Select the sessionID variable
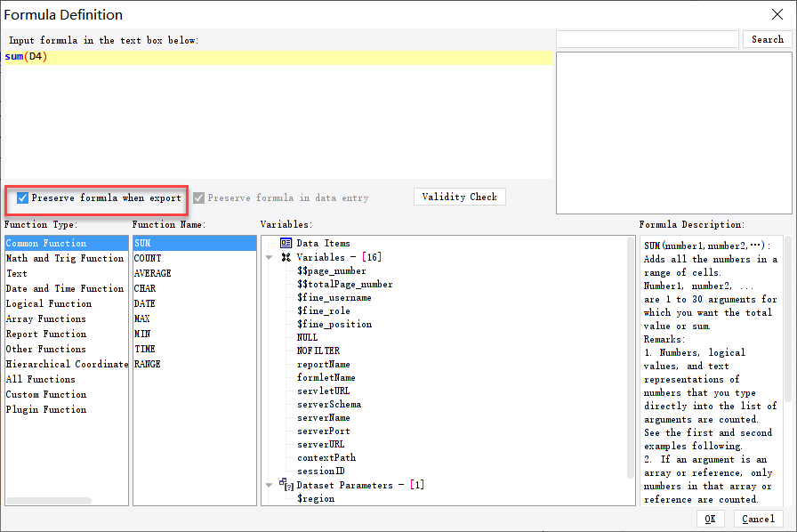The height and width of the screenshot is (532, 797). coord(321,471)
